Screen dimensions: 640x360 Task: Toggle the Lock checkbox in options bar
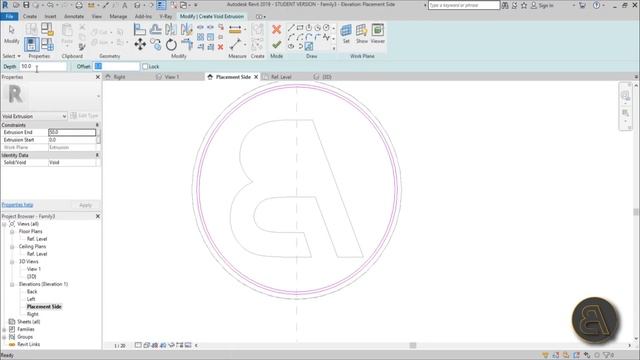point(145,66)
